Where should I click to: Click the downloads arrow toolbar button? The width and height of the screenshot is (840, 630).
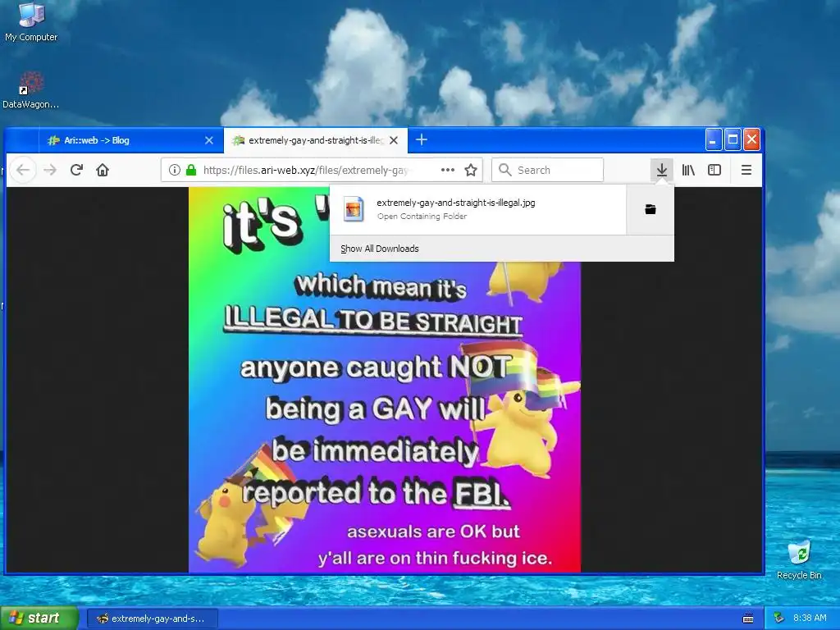pyautogui.click(x=662, y=171)
